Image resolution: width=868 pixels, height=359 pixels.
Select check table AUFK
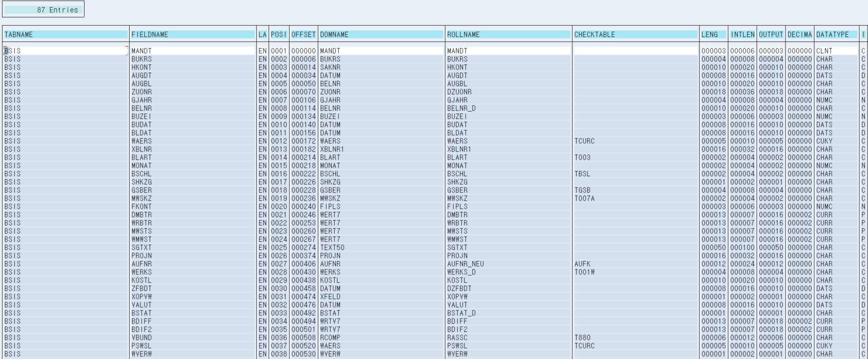(x=582, y=264)
